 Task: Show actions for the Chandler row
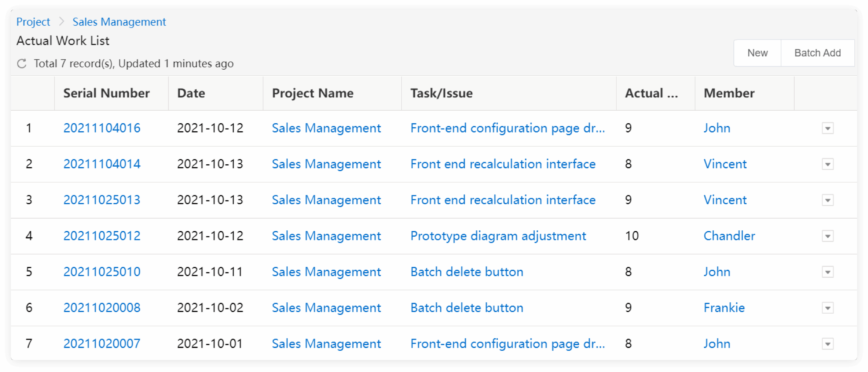(x=827, y=236)
